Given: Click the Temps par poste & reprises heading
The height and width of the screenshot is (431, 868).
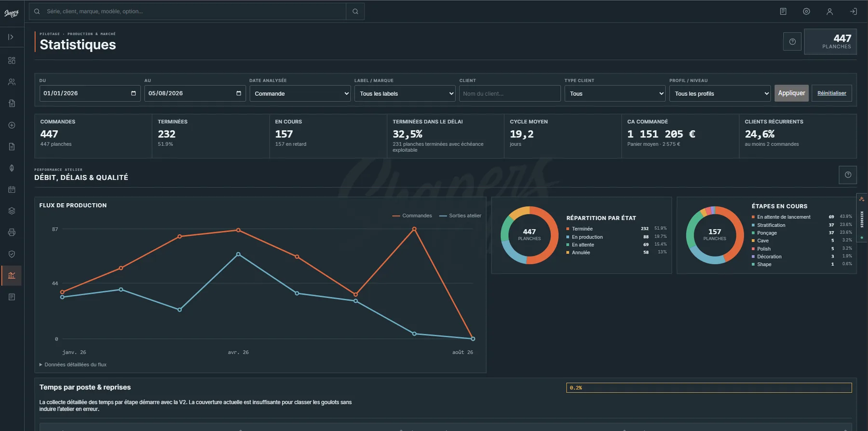Looking at the screenshot, I should coord(85,387).
